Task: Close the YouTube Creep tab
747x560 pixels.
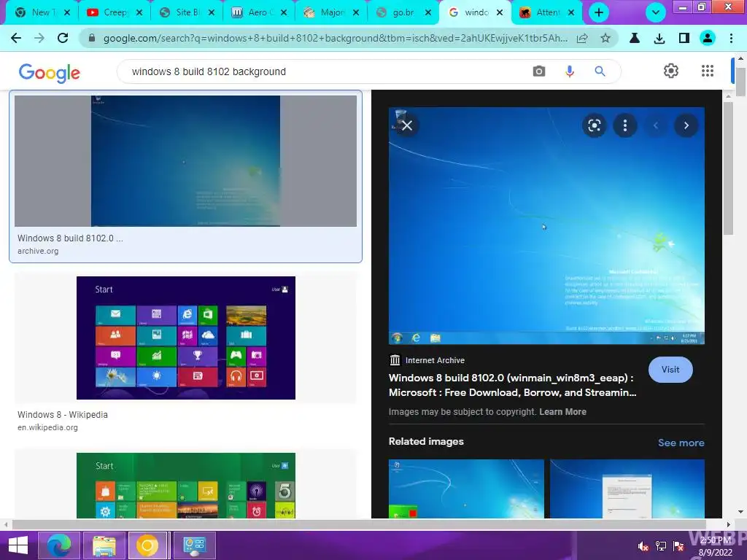Action: [139, 12]
